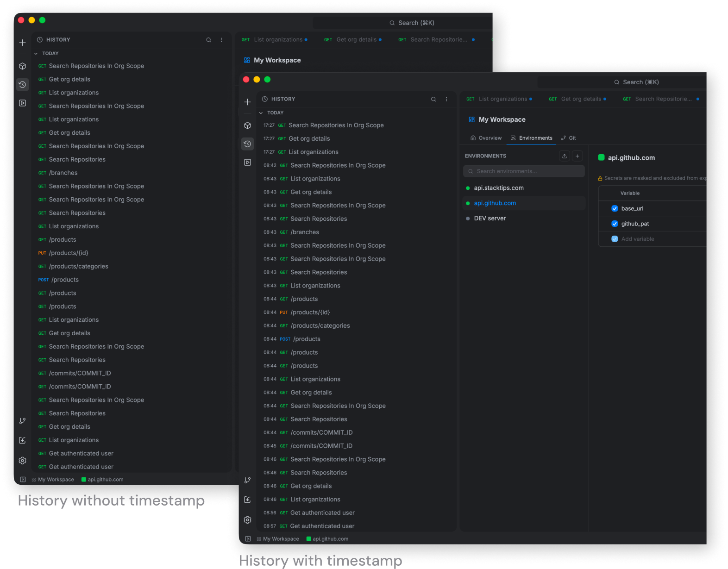Collapse the TODAY group in back window history
Viewport: 728px width, 569px height.
point(36,54)
